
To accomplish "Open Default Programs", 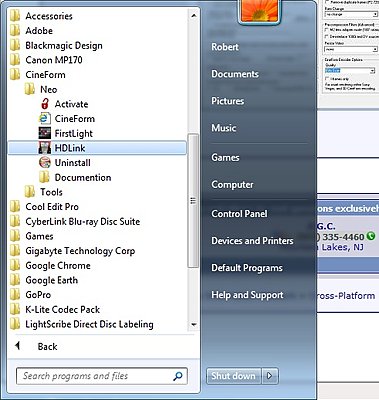I will 247,268.
